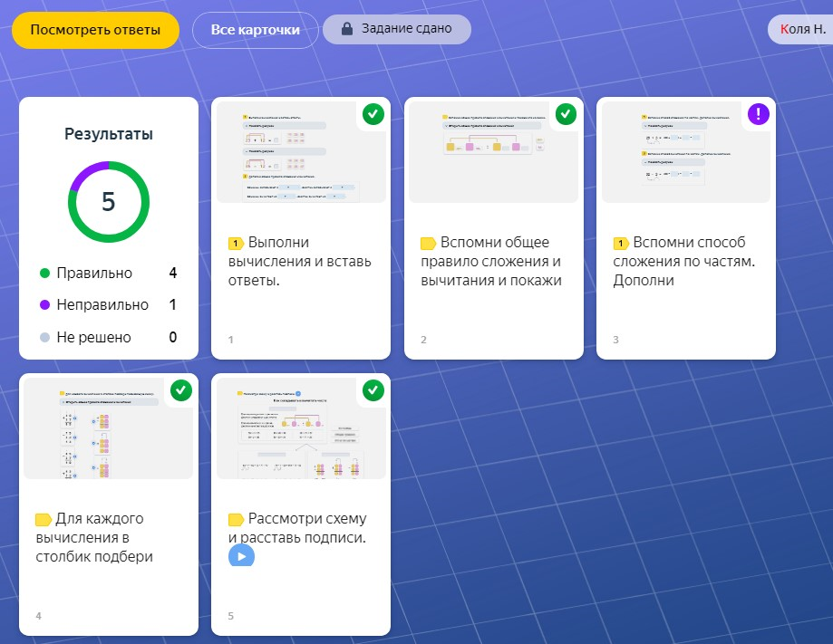
Task: Open the Все карточки view
Action: tap(255, 30)
